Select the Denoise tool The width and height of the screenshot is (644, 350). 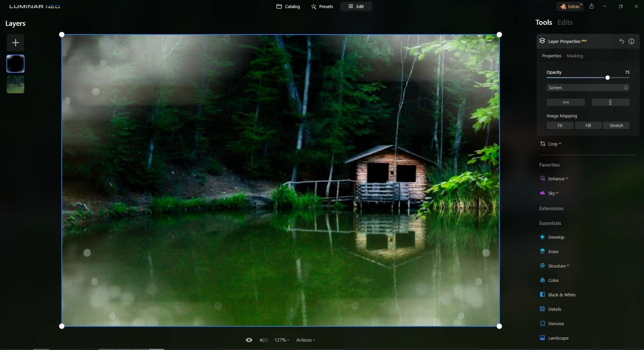(555, 323)
